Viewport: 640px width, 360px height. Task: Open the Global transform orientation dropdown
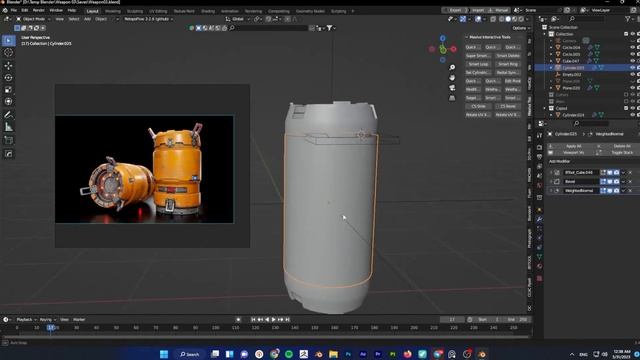[237, 19]
